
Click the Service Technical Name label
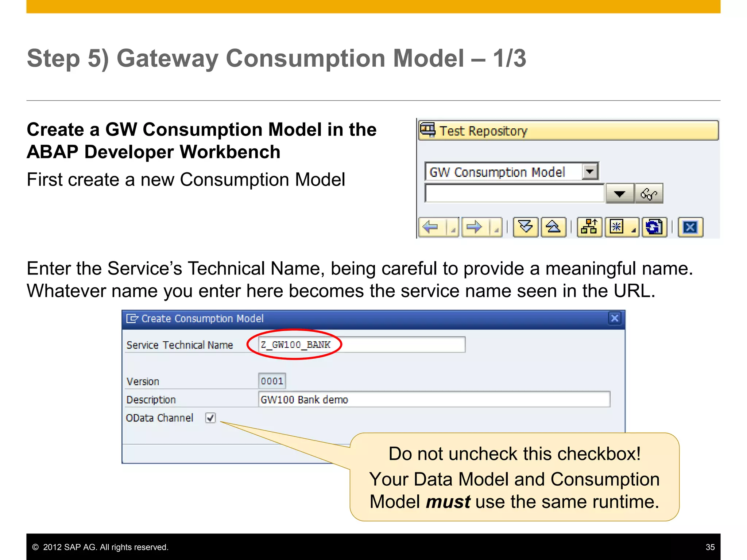(179, 345)
